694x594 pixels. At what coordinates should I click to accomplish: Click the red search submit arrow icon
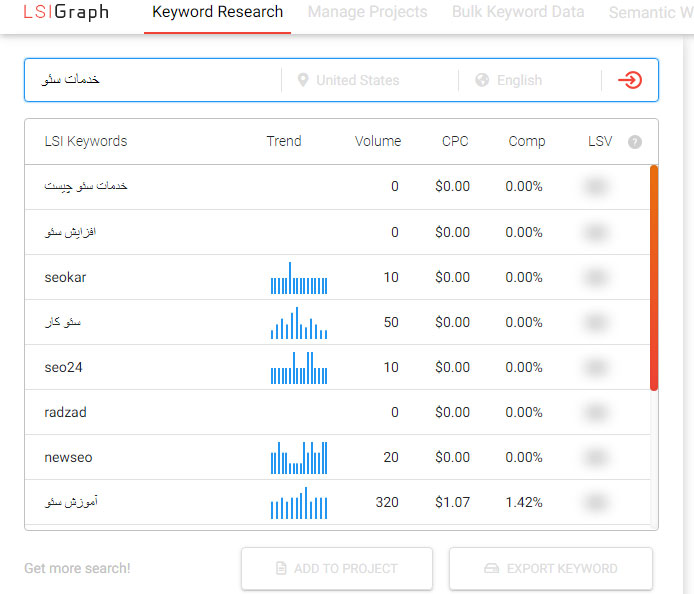click(x=630, y=80)
